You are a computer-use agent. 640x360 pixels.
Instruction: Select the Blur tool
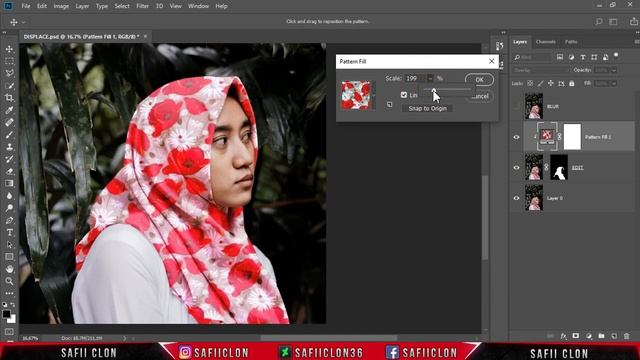click(x=9, y=196)
